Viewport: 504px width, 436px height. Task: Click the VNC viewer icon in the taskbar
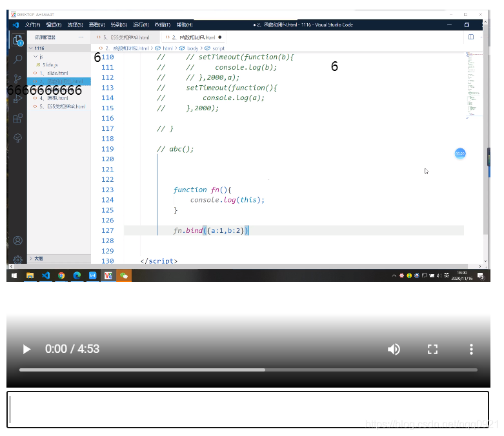[108, 275]
